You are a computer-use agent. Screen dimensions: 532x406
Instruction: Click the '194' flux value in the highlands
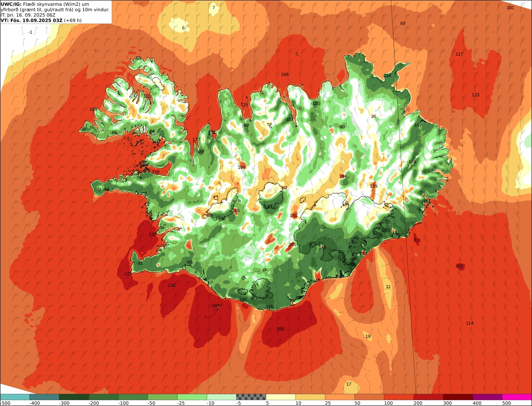tap(343, 176)
